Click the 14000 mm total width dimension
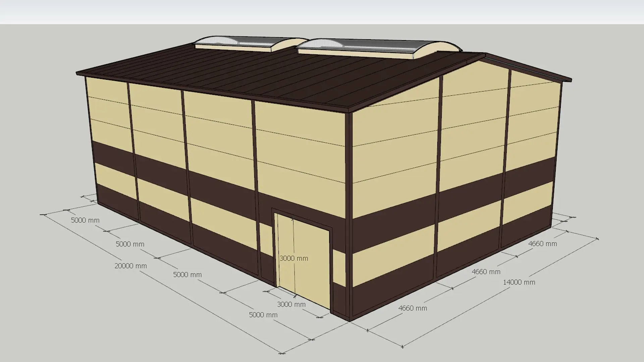Viewport: 644px width, 362px height. pos(519,282)
